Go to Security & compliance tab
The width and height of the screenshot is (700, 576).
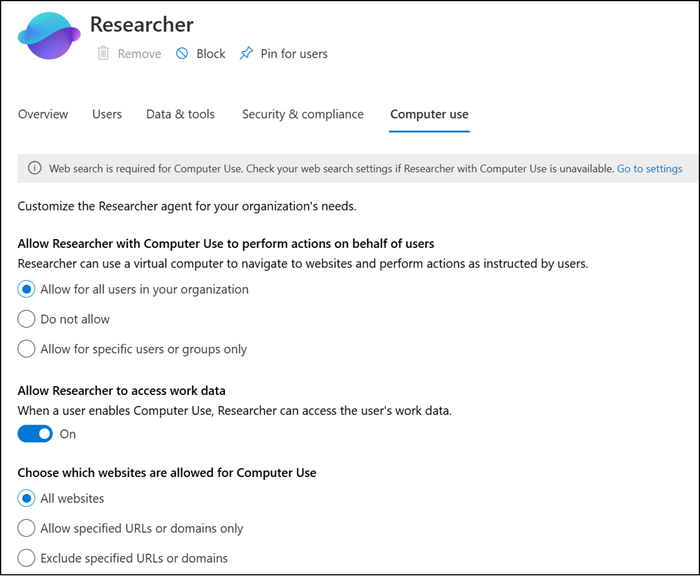tap(303, 114)
